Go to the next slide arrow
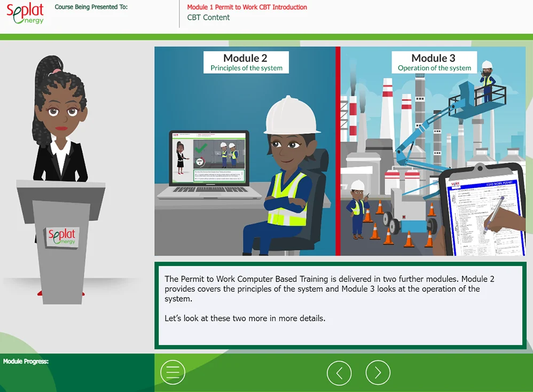Screen dimensions: 533x392 click(378, 372)
